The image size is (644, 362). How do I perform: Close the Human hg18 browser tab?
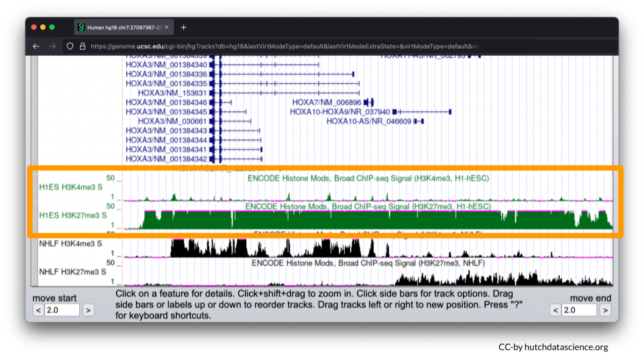167,27
